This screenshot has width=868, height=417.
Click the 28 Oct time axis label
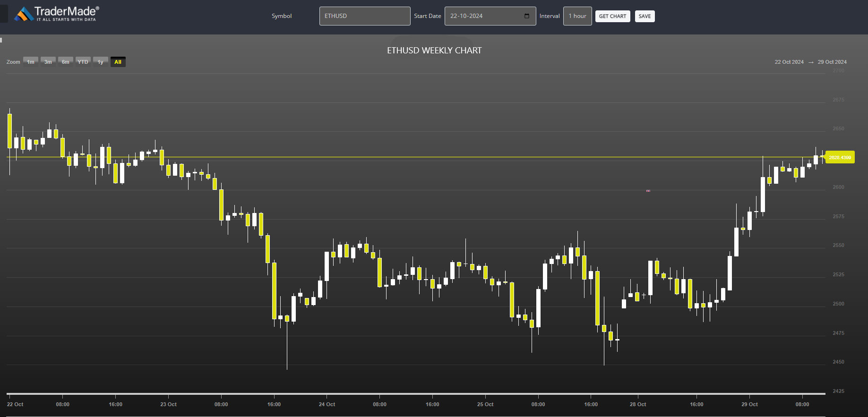click(x=638, y=404)
